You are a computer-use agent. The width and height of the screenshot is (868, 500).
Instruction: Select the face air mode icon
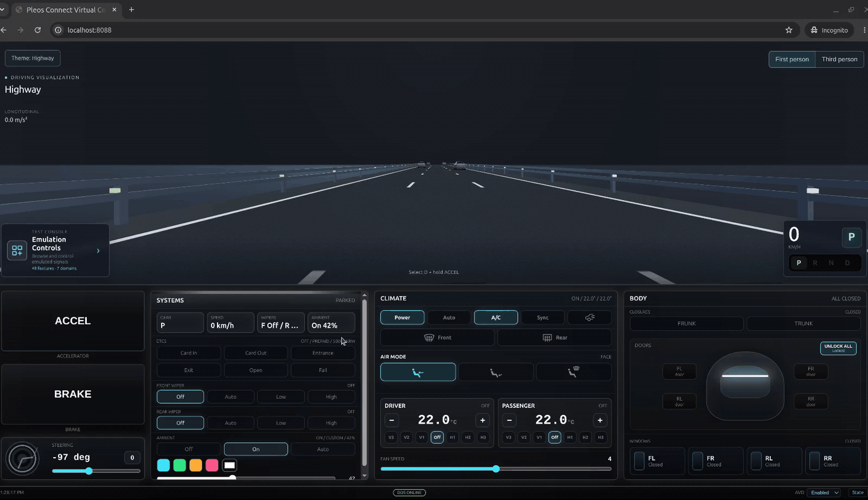pyautogui.click(x=418, y=372)
